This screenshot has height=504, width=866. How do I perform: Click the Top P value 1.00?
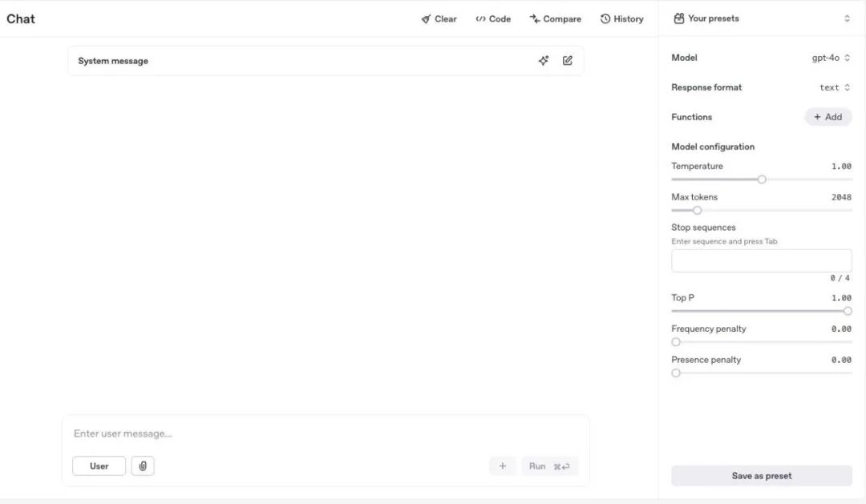(841, 297)
